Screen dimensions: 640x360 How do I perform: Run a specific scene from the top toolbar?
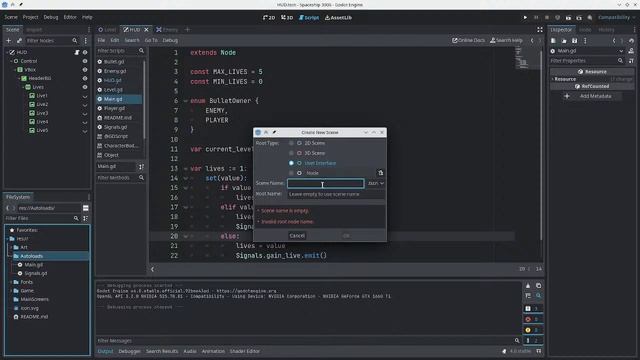(579, 18)
